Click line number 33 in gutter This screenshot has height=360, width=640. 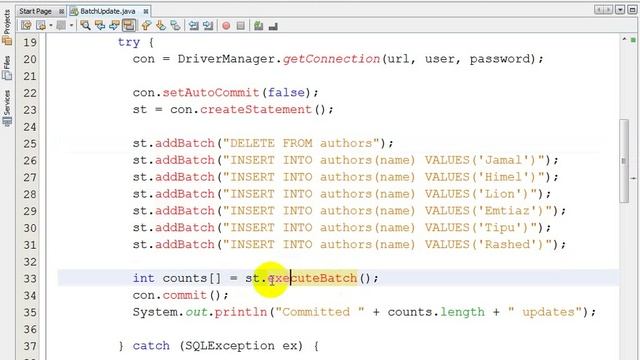(x=30, y=279)
